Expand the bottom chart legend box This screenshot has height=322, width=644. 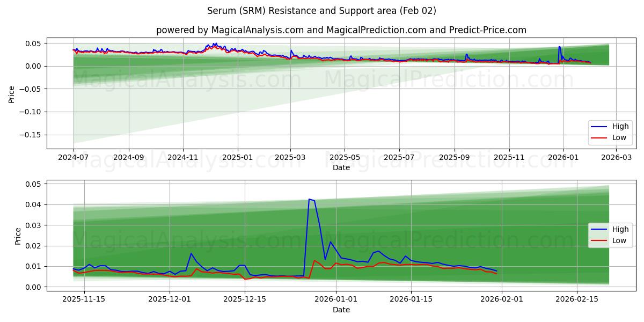click(x=609, y=235)
